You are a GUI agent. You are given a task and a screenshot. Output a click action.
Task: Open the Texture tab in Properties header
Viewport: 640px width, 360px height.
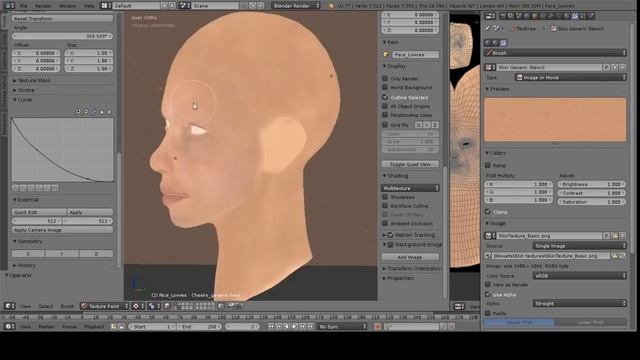click(x=575, y=16)
